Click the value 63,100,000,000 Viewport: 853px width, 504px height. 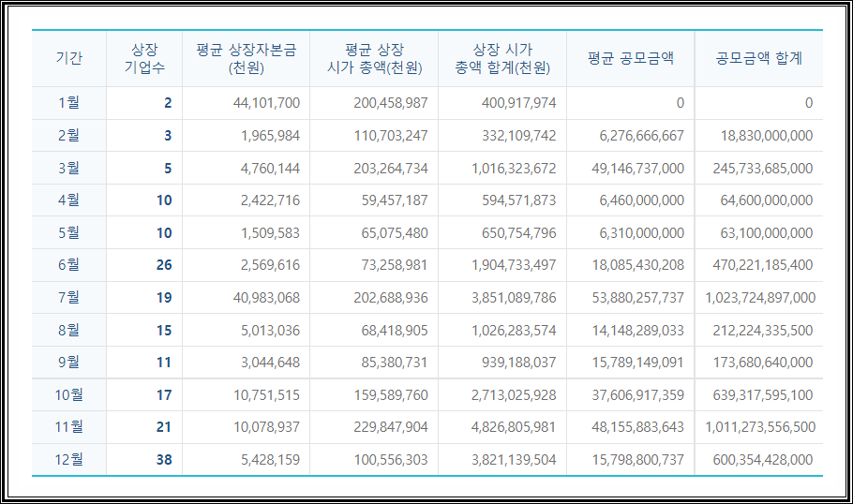point(767,232)
